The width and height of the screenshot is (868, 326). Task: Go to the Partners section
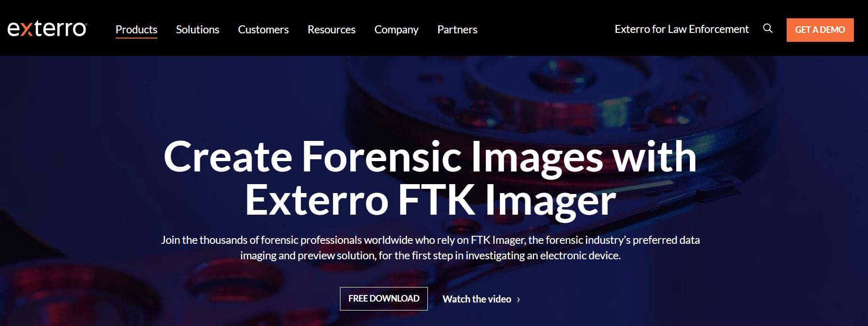(457, 29)
